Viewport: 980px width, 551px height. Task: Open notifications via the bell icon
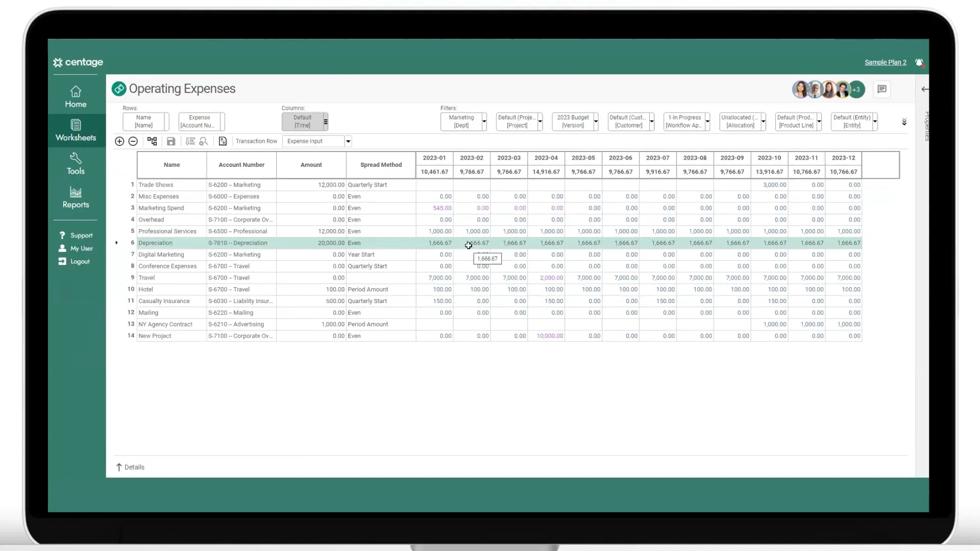(x=920, y=62)
